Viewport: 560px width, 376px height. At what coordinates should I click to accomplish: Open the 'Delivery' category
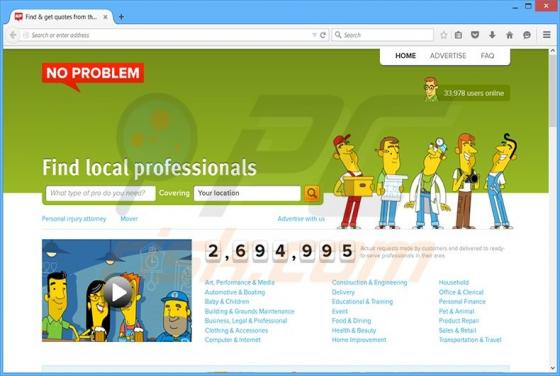click(343, 292)
